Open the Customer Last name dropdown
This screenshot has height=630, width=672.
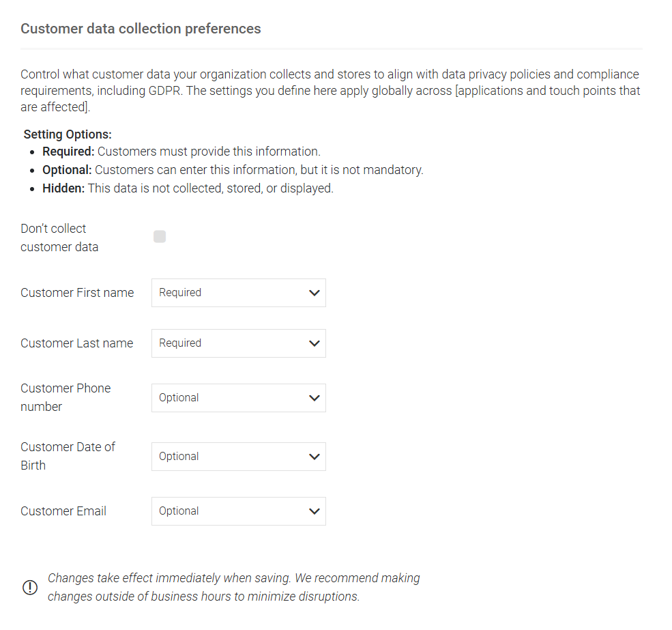click(x=238, y=343)
